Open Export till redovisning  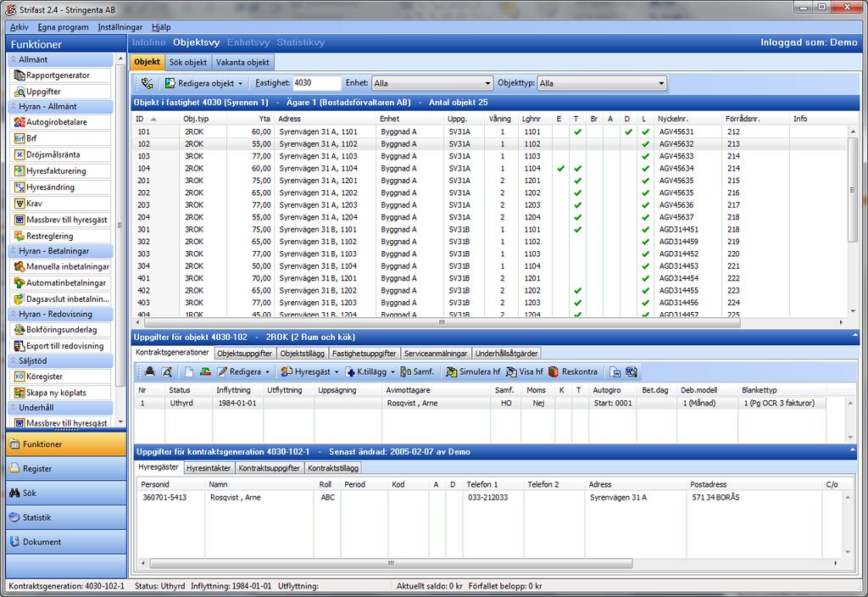click(60, 346)
